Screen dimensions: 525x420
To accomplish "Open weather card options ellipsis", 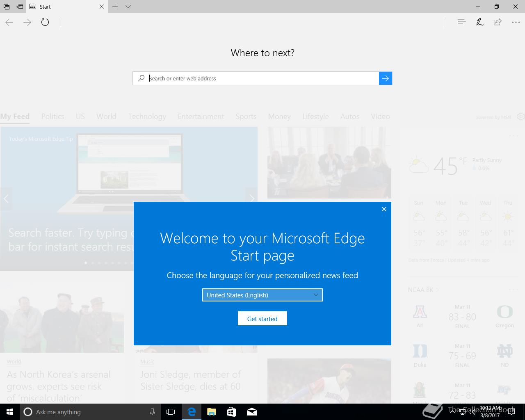I will pos(514,136).
